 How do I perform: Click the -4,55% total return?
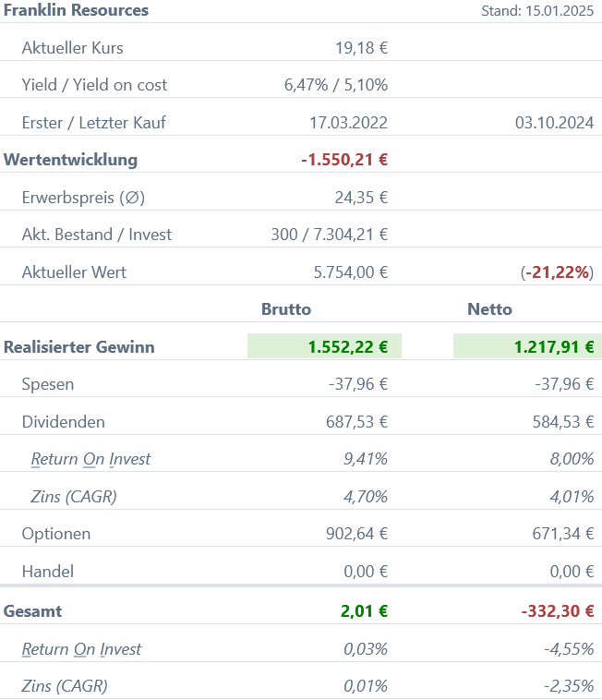[569, 649]
